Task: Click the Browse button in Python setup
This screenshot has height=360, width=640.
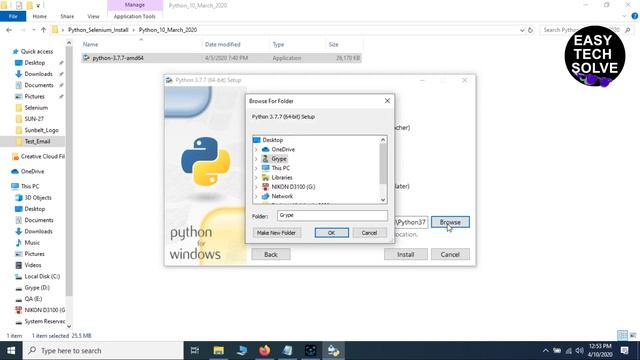Action: [x=450, y=222]
